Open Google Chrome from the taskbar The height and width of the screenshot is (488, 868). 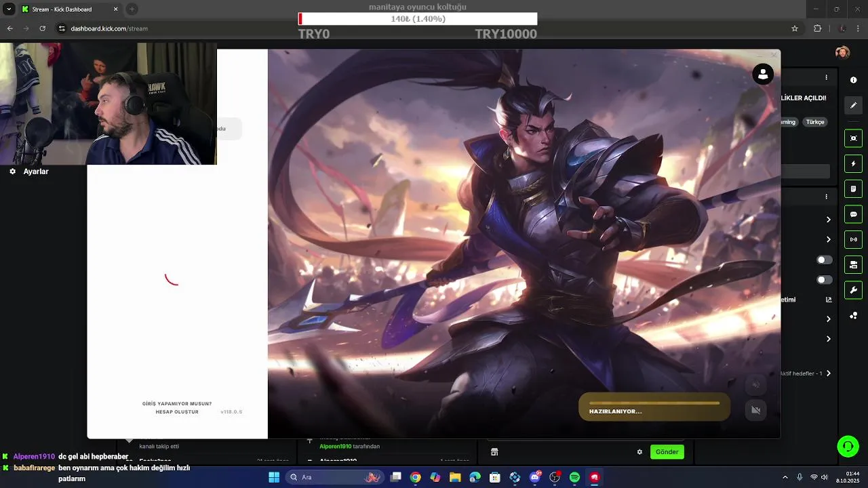pyautogui.click(x=416, y=477)
